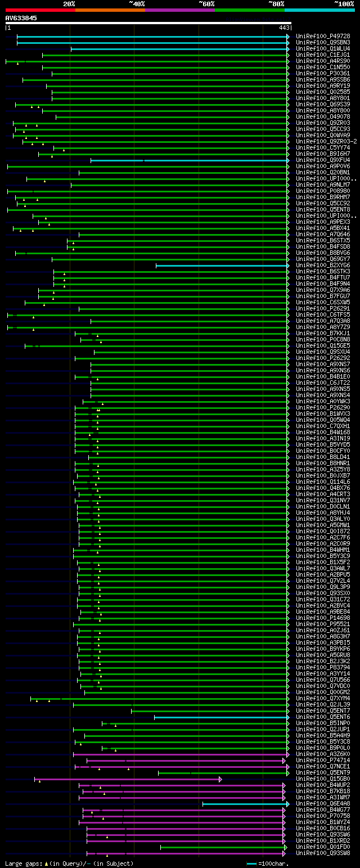
Task: Select the UniRef100_Q6E4A8 hit label
Action: click(x=323, y=804)
